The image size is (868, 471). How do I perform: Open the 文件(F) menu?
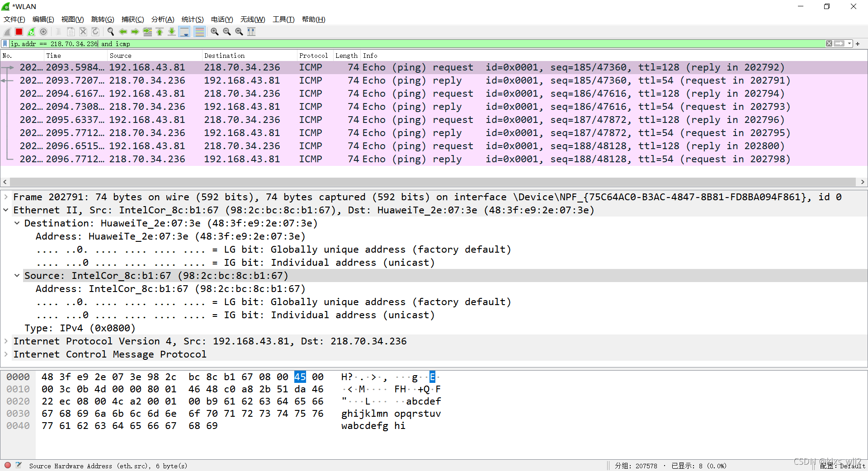click(14, 19)
